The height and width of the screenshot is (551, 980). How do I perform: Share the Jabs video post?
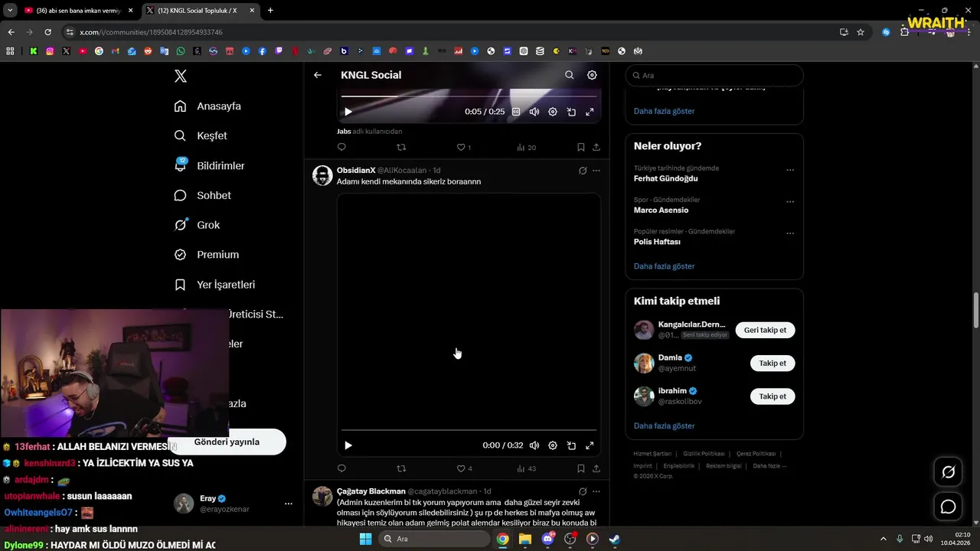point(596,147)
